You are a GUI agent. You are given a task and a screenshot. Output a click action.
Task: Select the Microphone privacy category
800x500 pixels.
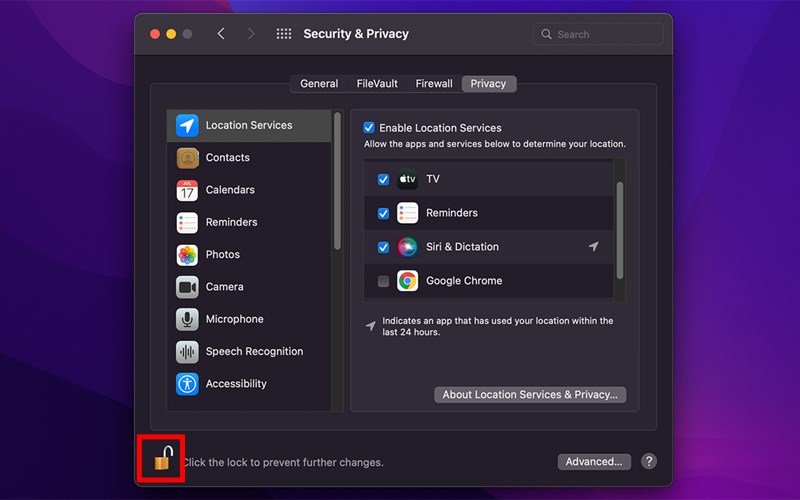[249, 319]
